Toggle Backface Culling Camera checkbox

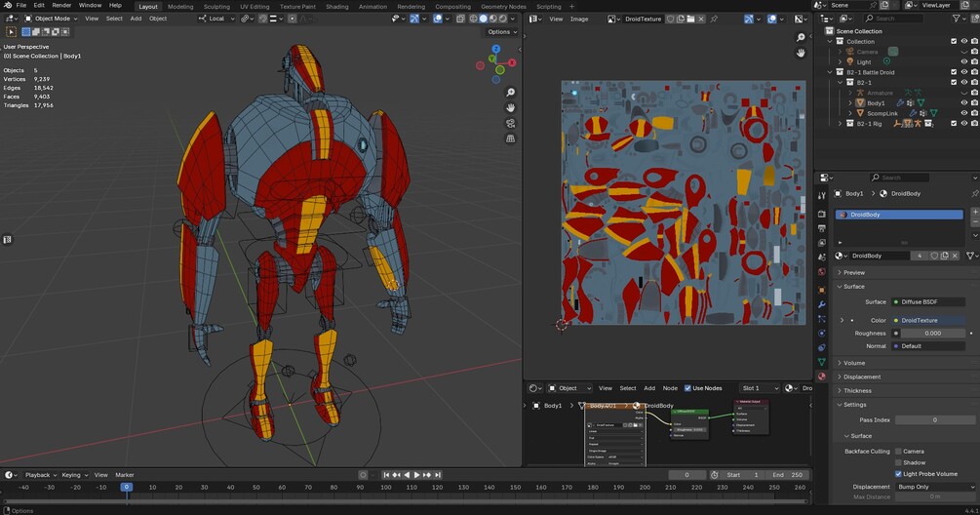pos(898,452)
